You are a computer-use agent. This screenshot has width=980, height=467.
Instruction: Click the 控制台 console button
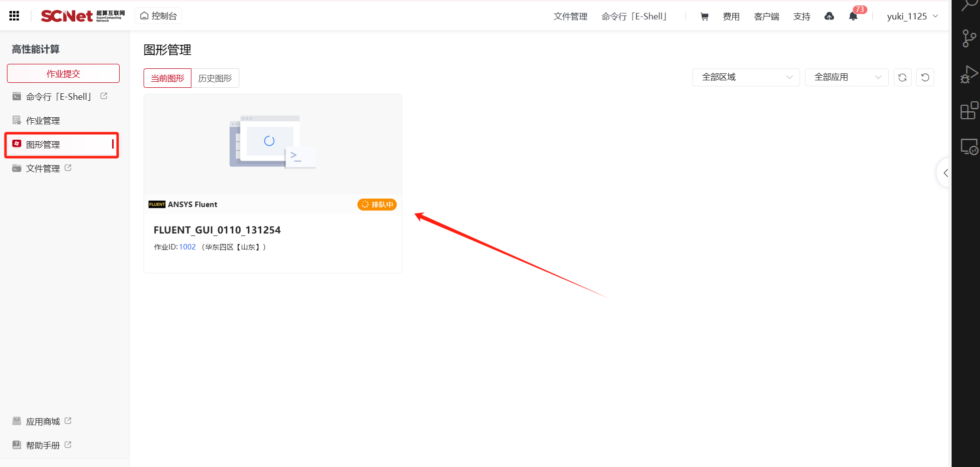[x=159, y=16]
